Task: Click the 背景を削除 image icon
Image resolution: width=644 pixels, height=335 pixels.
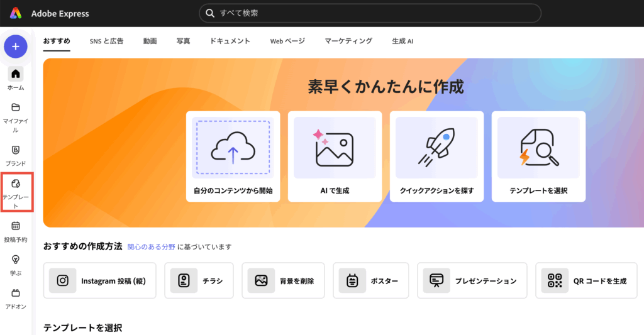Action: tap(261, 280)
